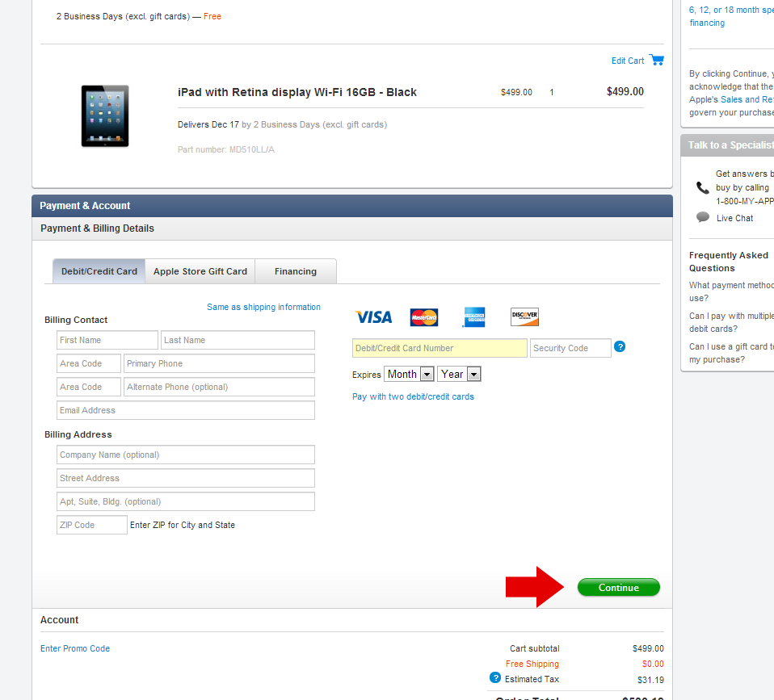The width and height of the screenshot is (774, 700).
Task: Open FAQ about payment methods
Action: [731, 291]
